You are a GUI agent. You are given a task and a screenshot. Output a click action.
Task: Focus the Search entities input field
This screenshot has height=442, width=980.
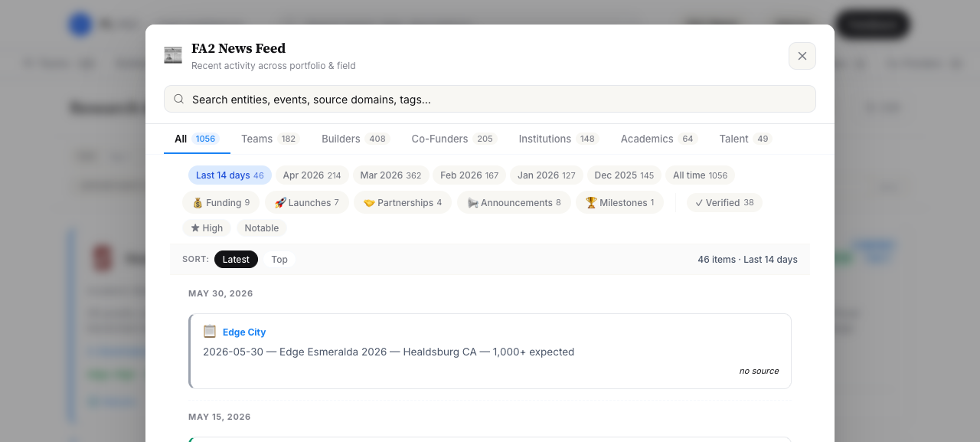tap(490, 99)
